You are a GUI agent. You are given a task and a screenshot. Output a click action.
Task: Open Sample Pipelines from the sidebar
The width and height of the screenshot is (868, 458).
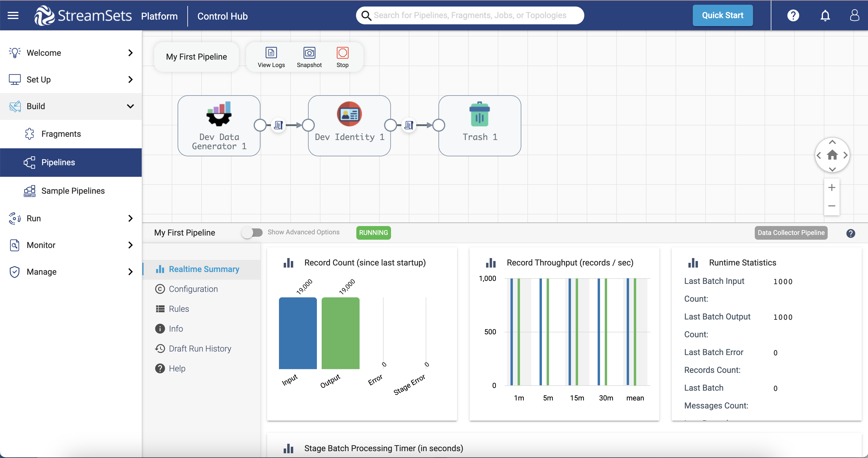click(x=73, y=190)
